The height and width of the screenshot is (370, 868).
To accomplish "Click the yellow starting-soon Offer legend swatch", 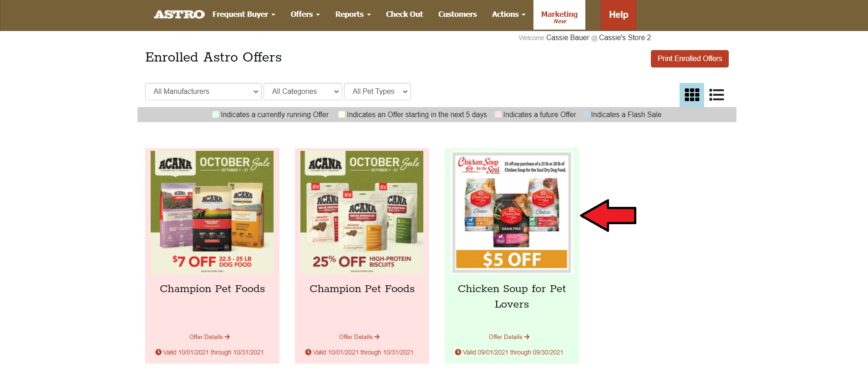I will click(342, 114).
